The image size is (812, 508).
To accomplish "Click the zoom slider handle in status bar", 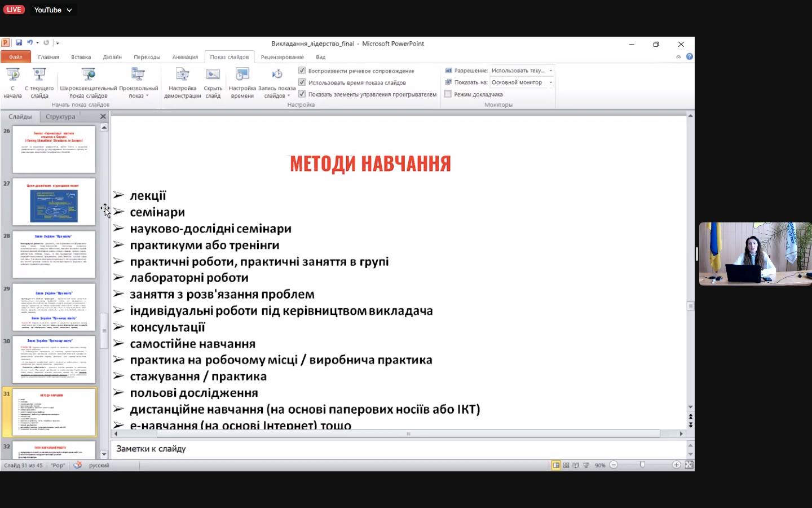I will click(x=642, y=465).
